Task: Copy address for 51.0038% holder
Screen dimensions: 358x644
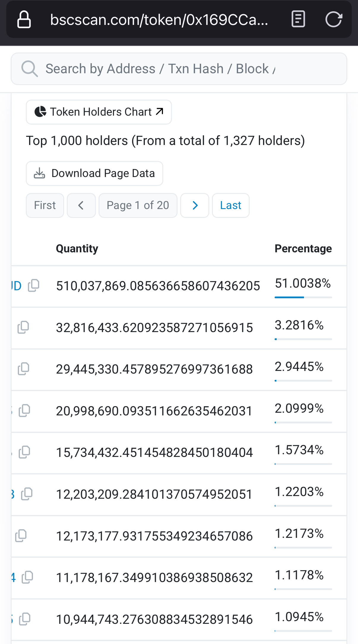Action: 34,286
